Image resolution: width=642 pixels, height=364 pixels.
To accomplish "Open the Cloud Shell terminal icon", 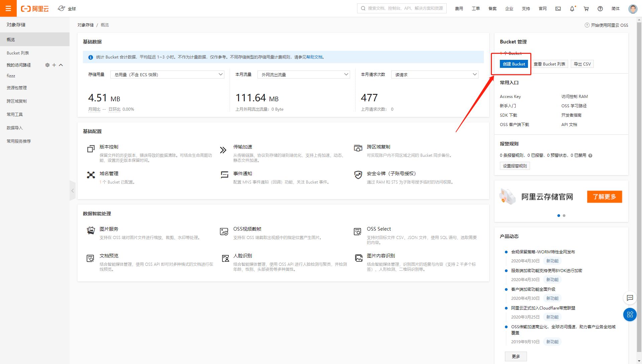I will 558,9.
